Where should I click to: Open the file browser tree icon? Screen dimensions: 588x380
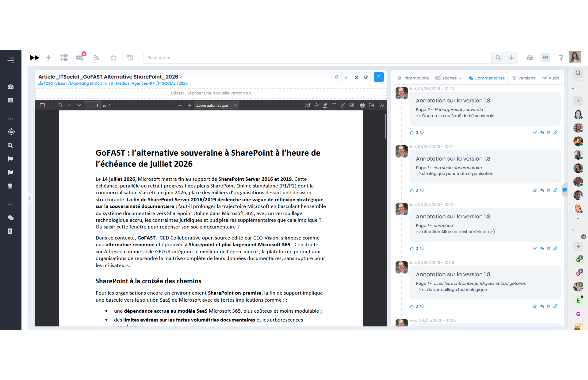point(64,58)
